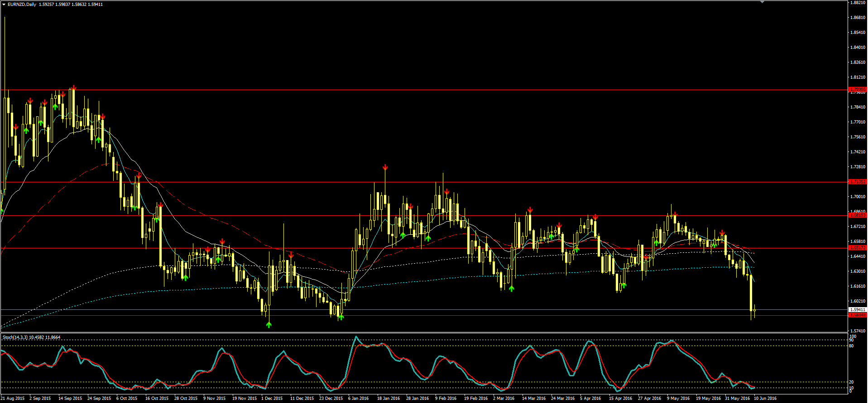Click the 1.77010 value on the price scale
This screenshot has width=868, height=403.
tap(858, 122)
